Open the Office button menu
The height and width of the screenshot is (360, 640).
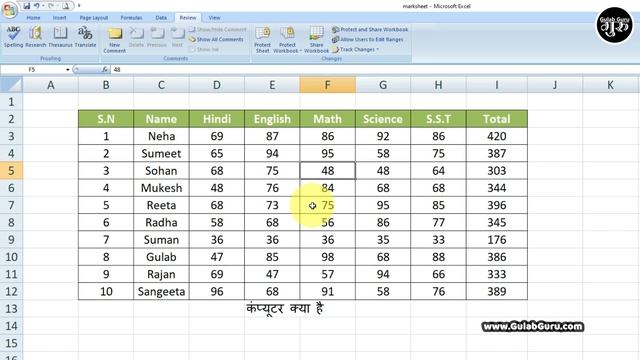tap(9, 9)
